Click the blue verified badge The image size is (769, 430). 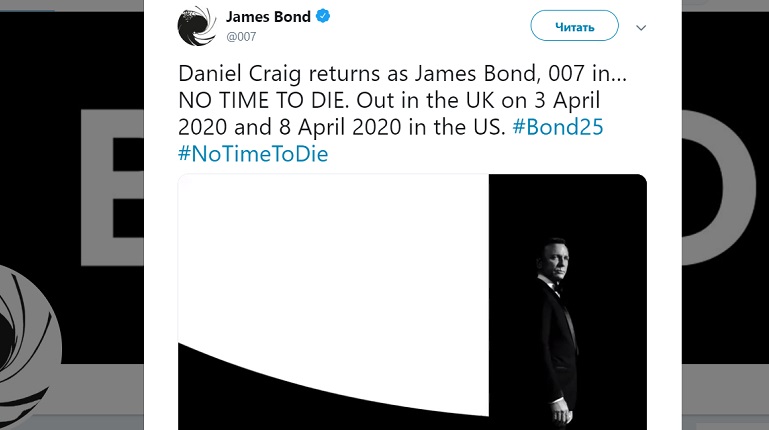click(x=325, y=17)
